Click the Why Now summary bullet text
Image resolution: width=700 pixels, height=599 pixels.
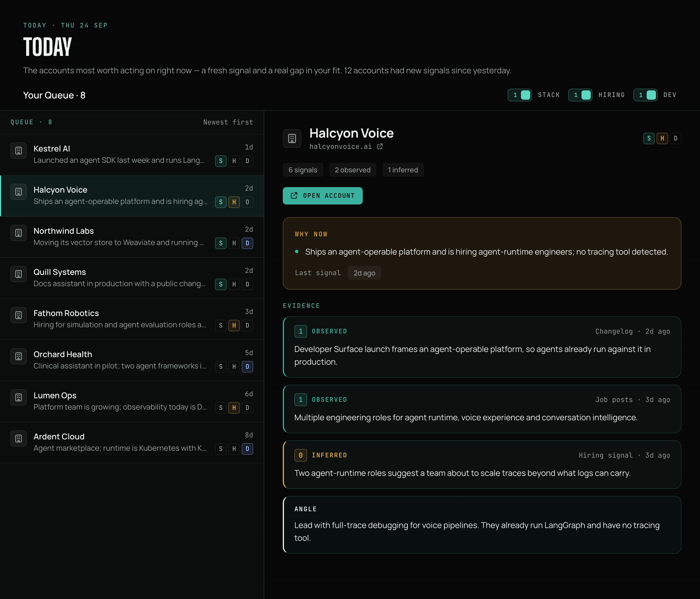[x=486, y=252]
